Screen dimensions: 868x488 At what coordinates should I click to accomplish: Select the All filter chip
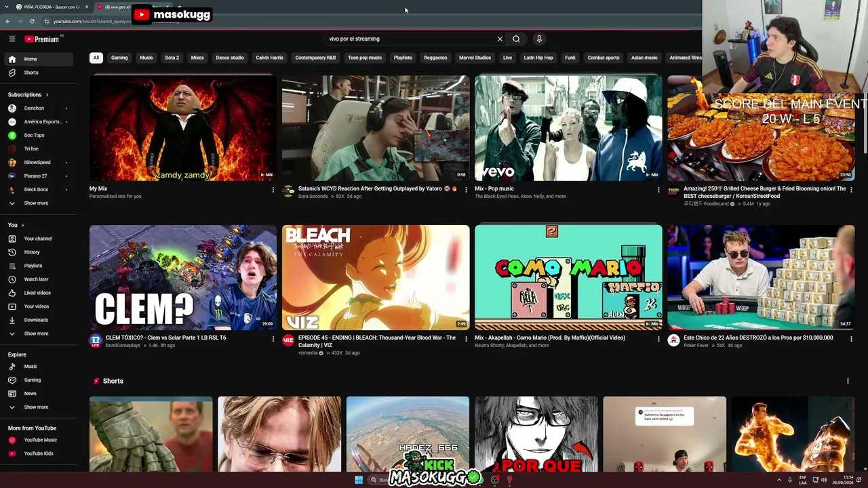(96, 58)
